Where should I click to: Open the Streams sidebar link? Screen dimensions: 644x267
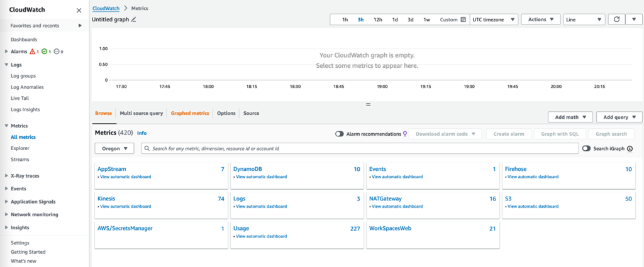click(x=19, y=159)
